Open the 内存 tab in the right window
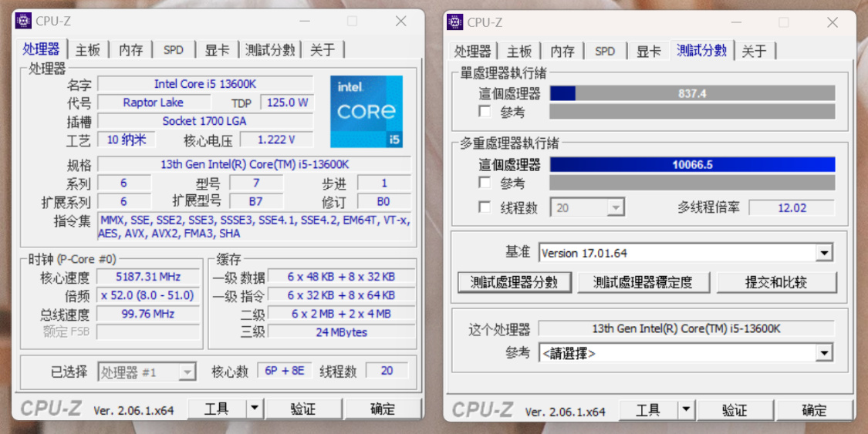The image size is (868, 434). (562, 52)
